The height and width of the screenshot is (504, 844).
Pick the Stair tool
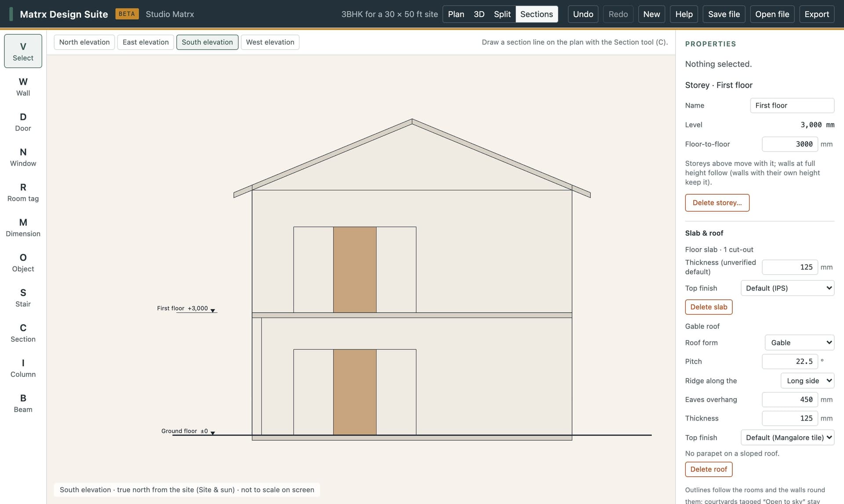pos(23,297)
